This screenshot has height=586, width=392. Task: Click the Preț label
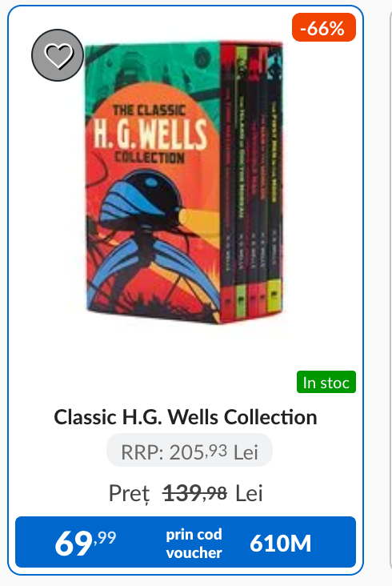(129, 493)
